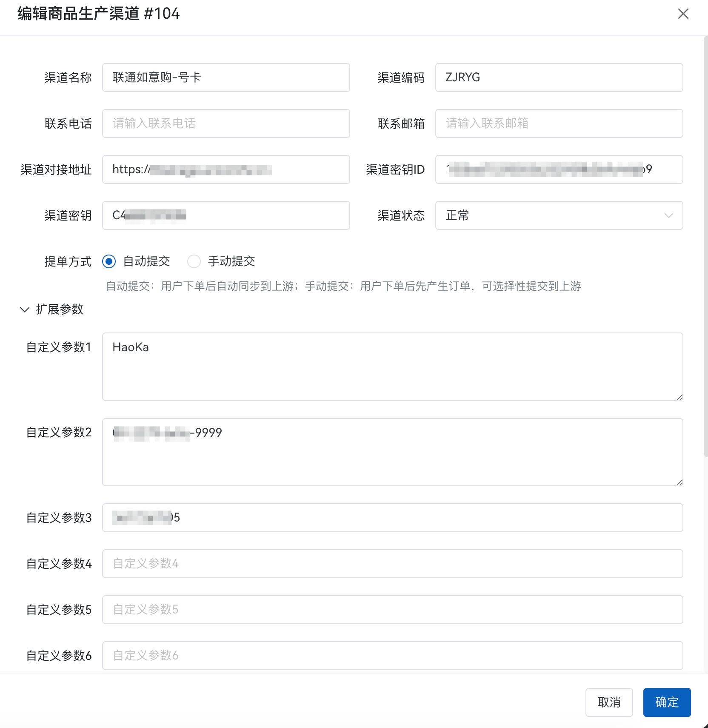708x728 pixels.
Task: Click the 渠道对接地址 URL field
Action: click(x=226, y=169)
